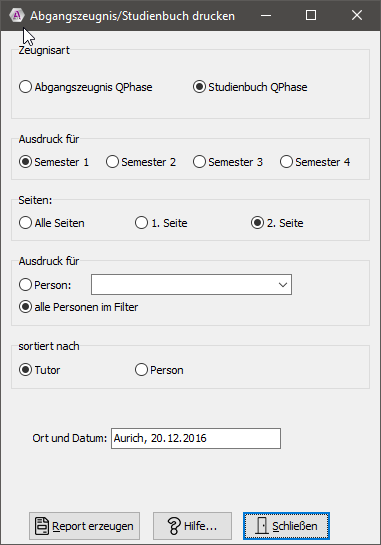Choose Semester 2 for printout
381x545 pixels.
[141, 162]
